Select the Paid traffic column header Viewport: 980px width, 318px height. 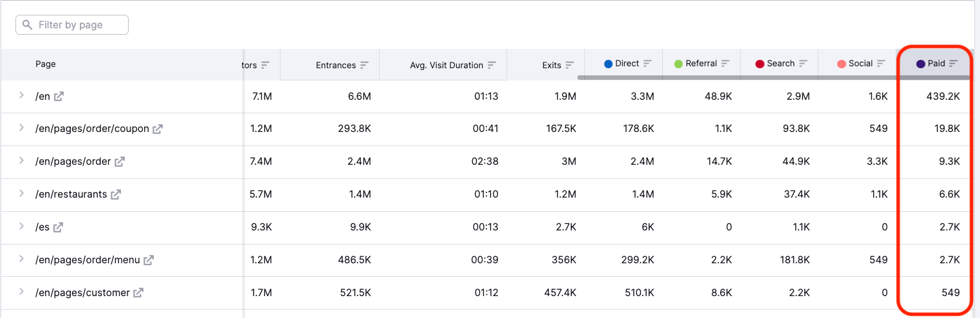(936, 64)
